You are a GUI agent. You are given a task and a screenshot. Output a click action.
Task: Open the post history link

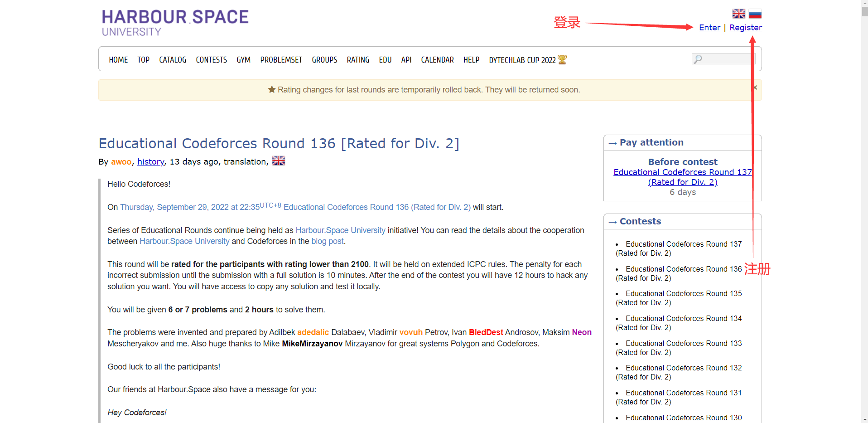(151, 162)
